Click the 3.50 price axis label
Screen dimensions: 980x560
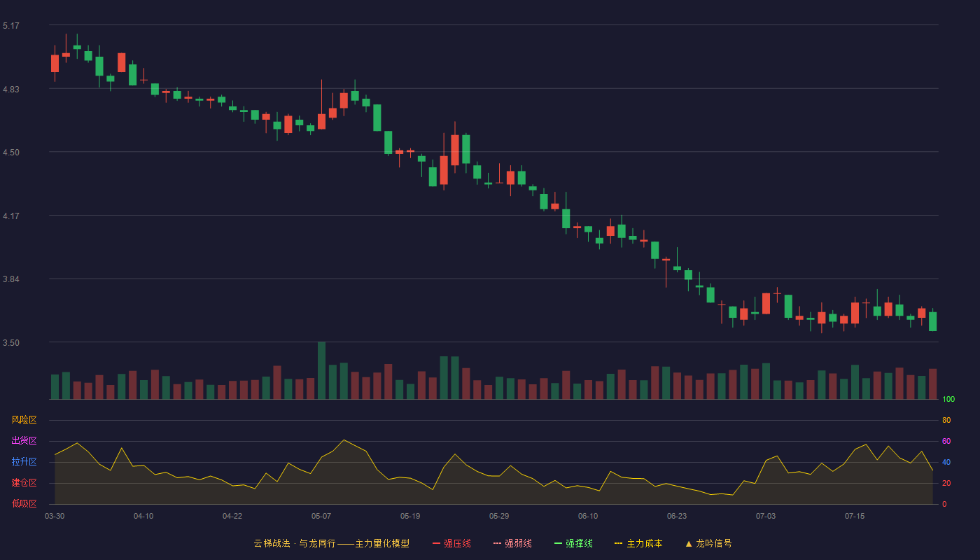pos(11,343)
